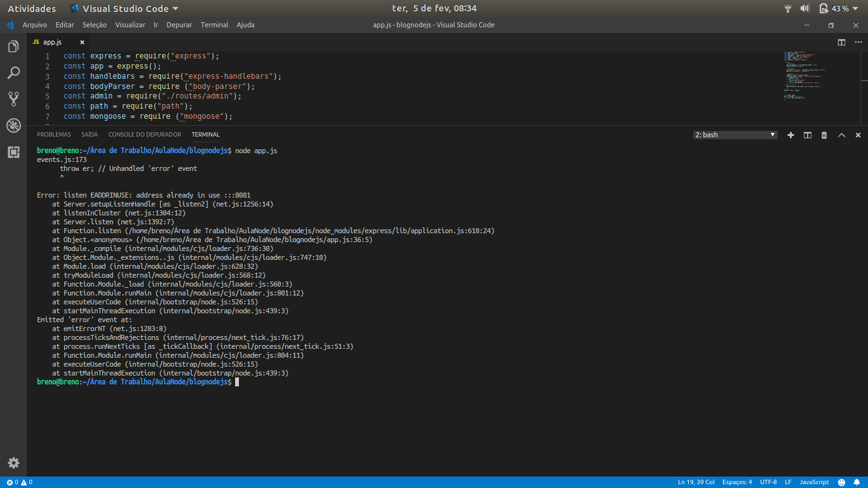Open the Extensions view in activity bar
Image resolution: width=868 pixels, height=488 pixels.
(x=13, y=152)
